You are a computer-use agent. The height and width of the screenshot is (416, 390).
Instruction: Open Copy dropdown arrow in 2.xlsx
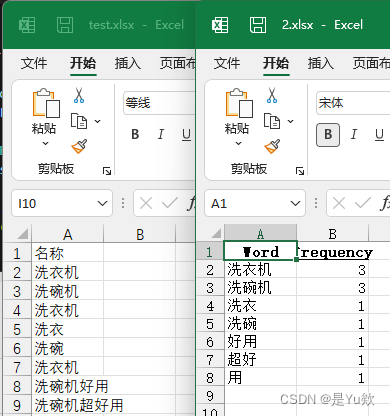pos(291,121)
